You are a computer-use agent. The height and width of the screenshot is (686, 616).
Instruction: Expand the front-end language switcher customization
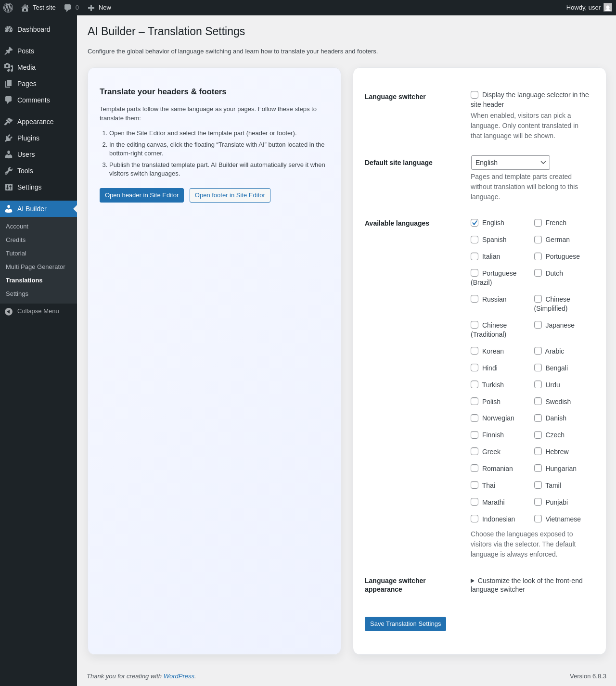coord(473,581)
